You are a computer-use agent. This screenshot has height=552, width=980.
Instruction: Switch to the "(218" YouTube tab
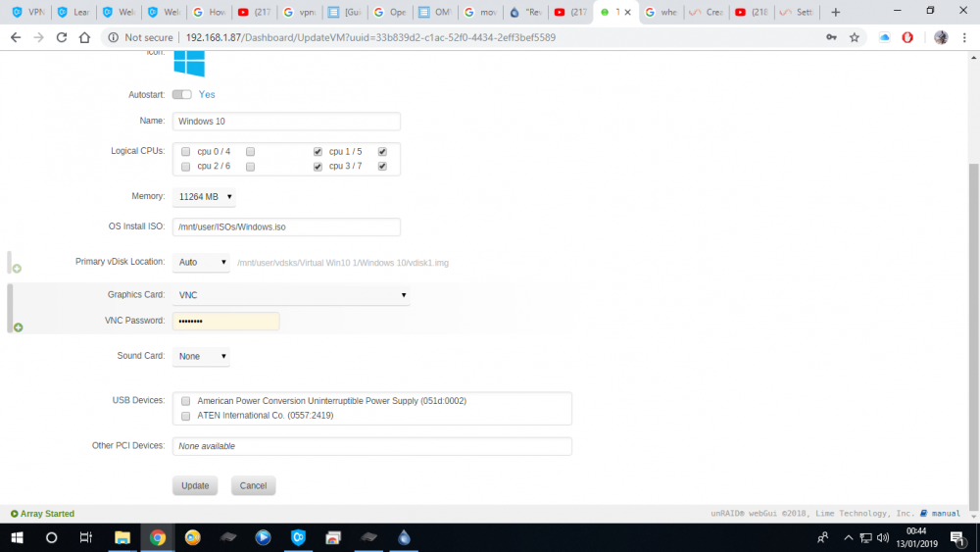(752, 12)
